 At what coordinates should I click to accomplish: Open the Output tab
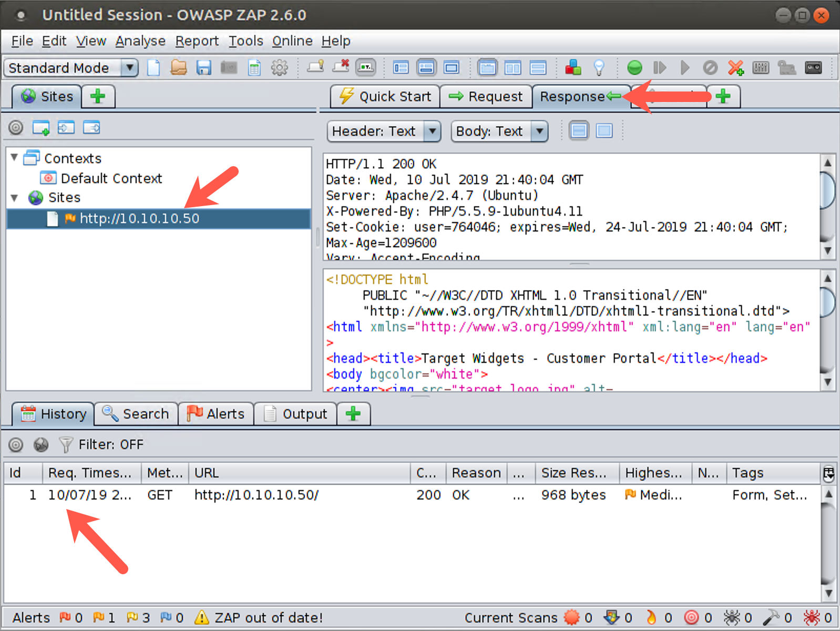point(295,414)
